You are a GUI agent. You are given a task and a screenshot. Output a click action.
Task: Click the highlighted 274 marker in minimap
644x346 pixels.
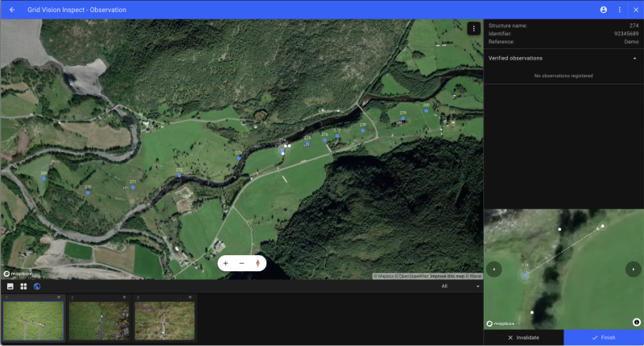[x=525, y=275]
